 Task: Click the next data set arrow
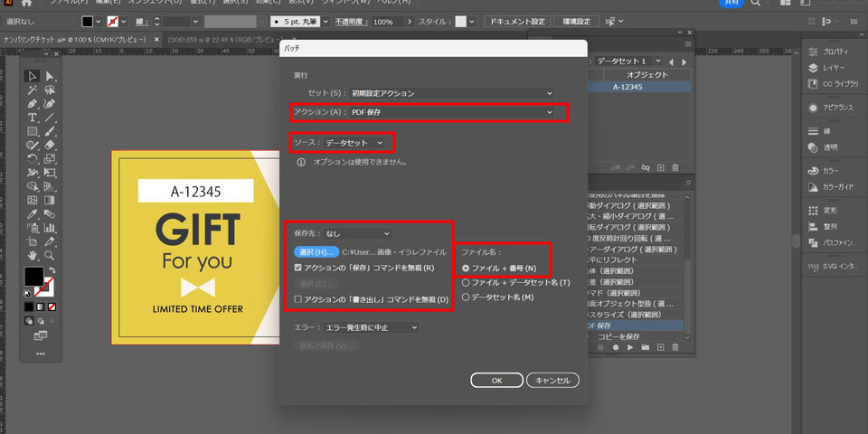[x=683, y=61]
